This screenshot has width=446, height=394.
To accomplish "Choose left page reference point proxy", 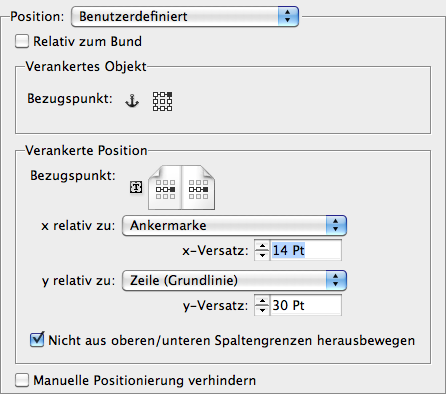I will pyautogui.click(x=165, y=189).
